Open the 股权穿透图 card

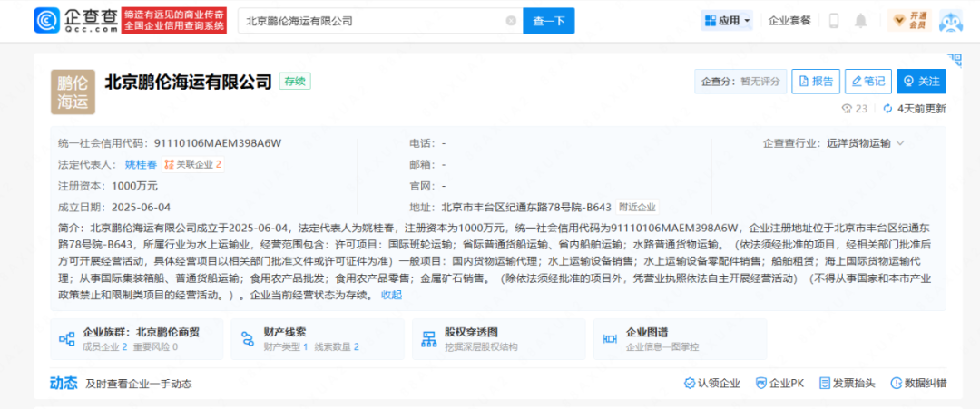pyautogui.click(x=499, y=339)
